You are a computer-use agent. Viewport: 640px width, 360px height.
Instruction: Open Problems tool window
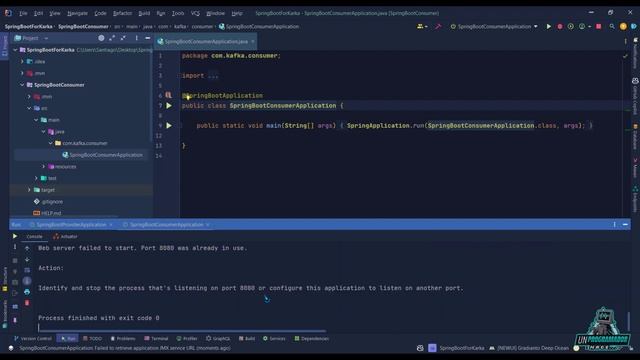[122, 338]
